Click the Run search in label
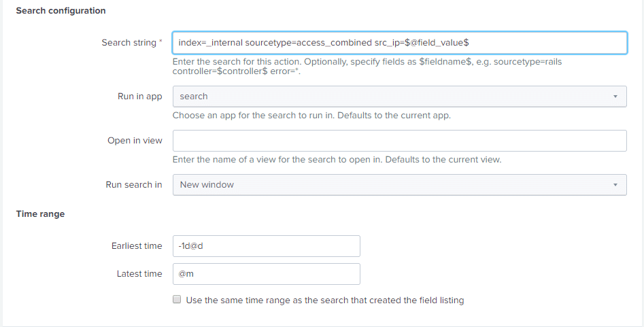Image resolution: width=644 pixels, height=327 pixels. click(x=134, y=185)
